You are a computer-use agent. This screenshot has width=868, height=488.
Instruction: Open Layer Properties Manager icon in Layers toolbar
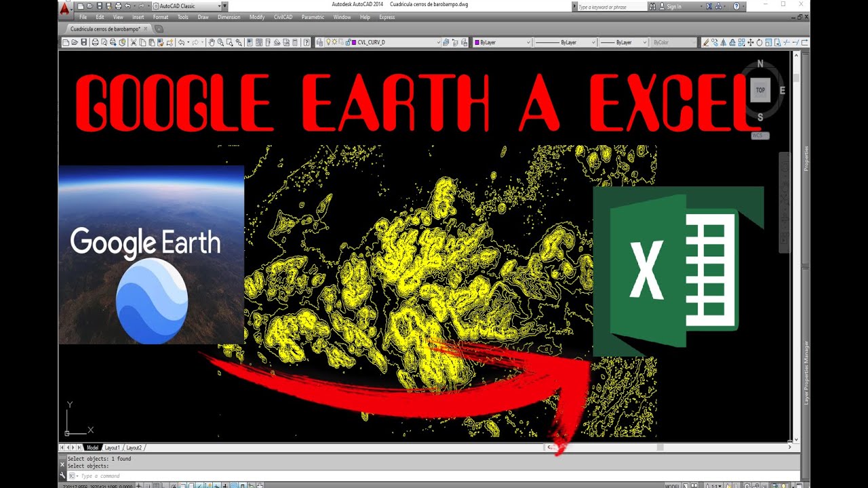tap(320, 42)
